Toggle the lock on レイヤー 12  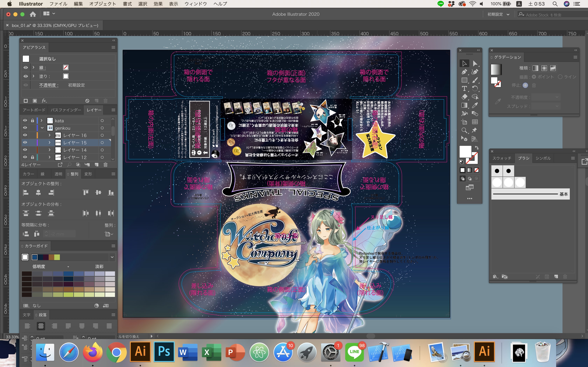(32, 157)
